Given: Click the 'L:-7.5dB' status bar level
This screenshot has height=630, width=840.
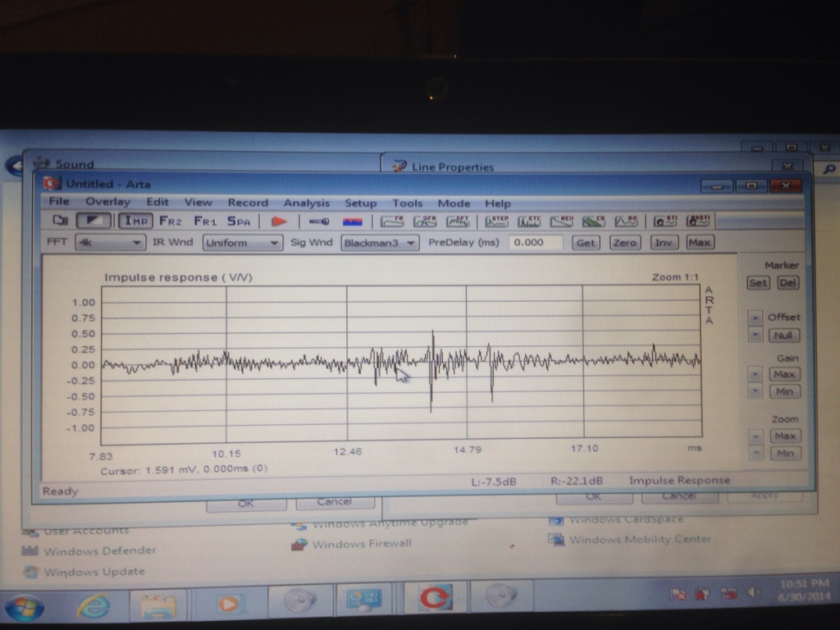Looking at the screenshot, I should coord(493,482).
